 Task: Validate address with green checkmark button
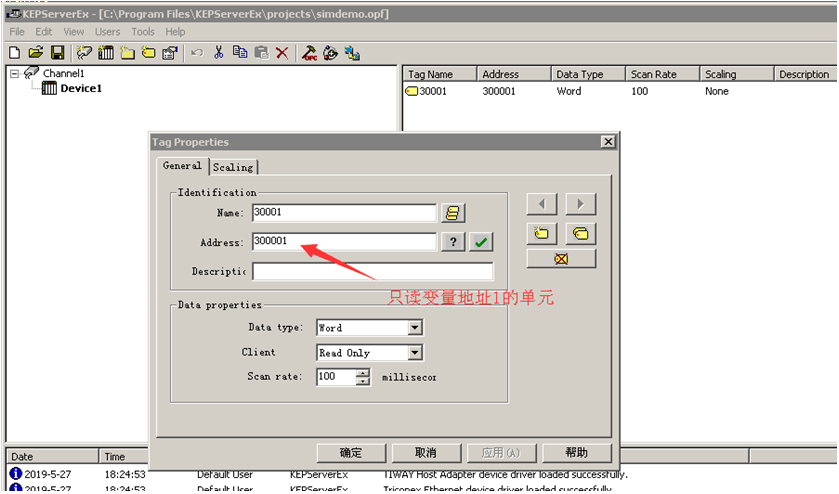481,242
